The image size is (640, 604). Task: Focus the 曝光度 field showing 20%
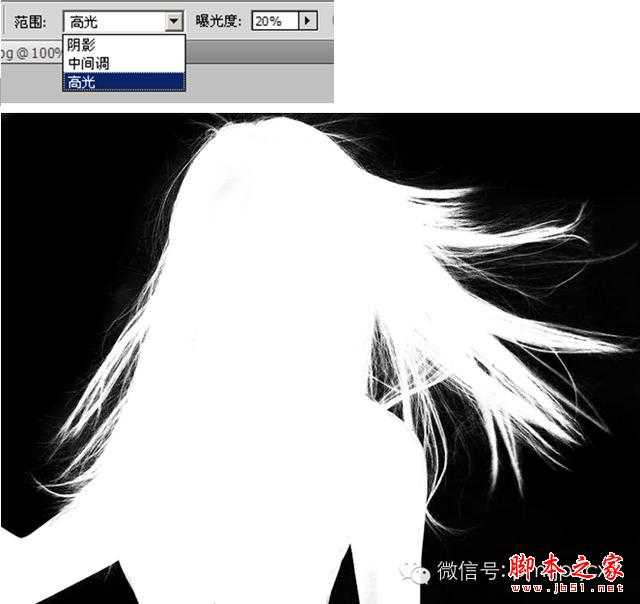tap(275, 21)
